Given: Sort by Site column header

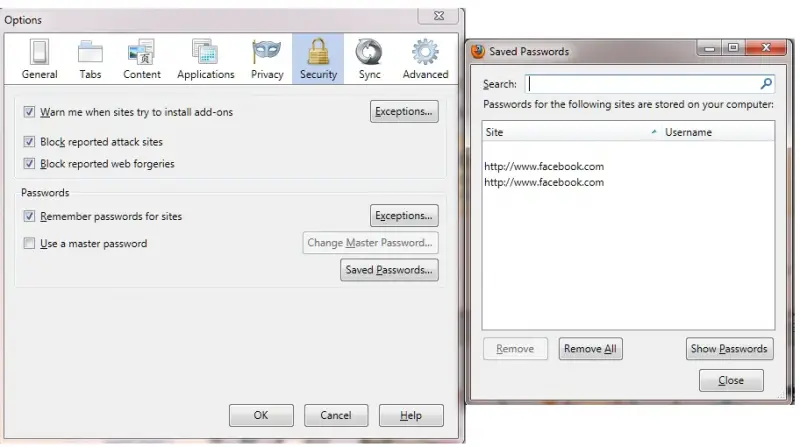Looking at the screenshot, I should pos(571,132).
